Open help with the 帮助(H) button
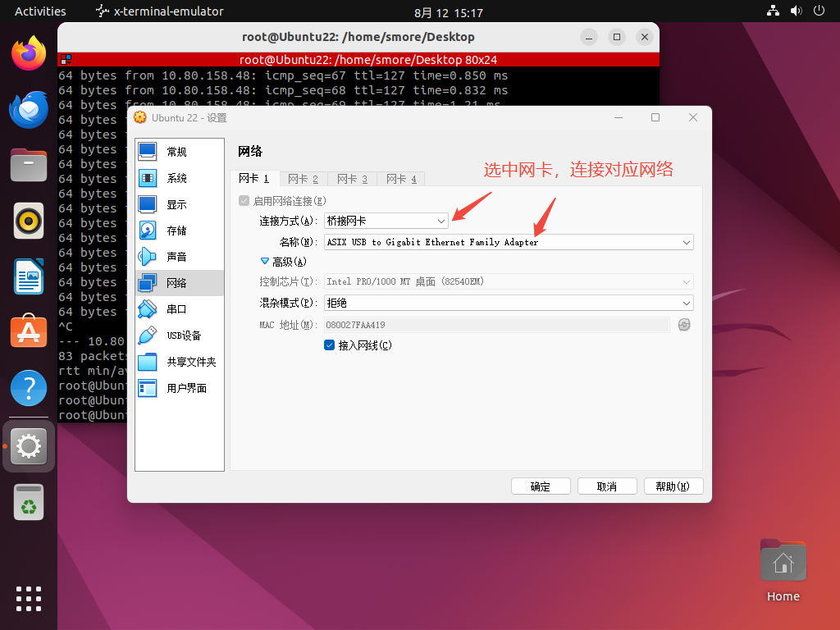The width and height of the screenshot is (840, 630). coord(673,486)
